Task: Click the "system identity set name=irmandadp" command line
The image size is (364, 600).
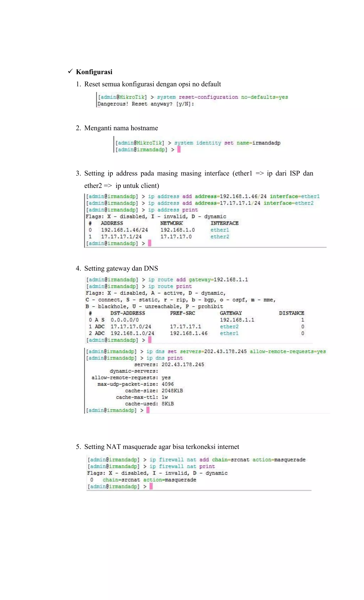Action: pos(198,143)
